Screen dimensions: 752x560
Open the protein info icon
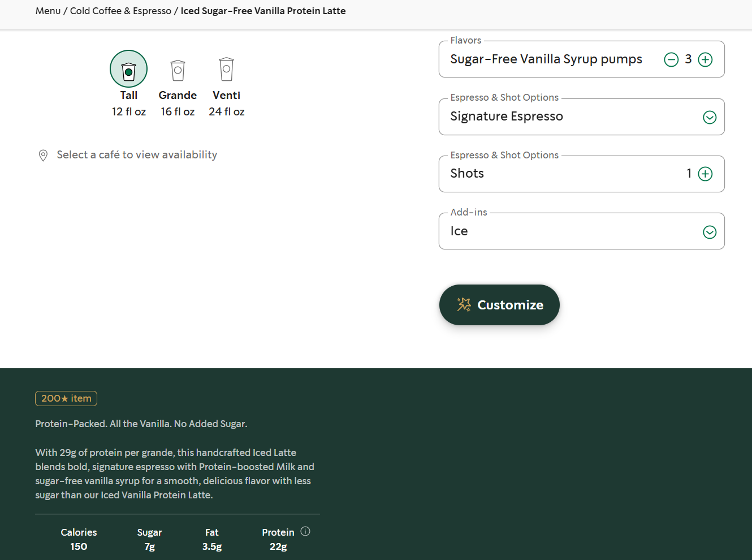305,531
